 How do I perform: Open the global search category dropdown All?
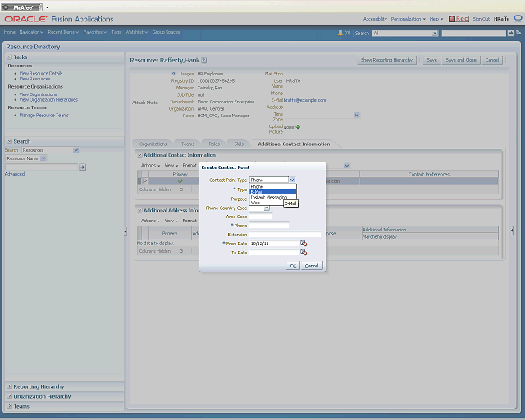(x=435, y=33)
